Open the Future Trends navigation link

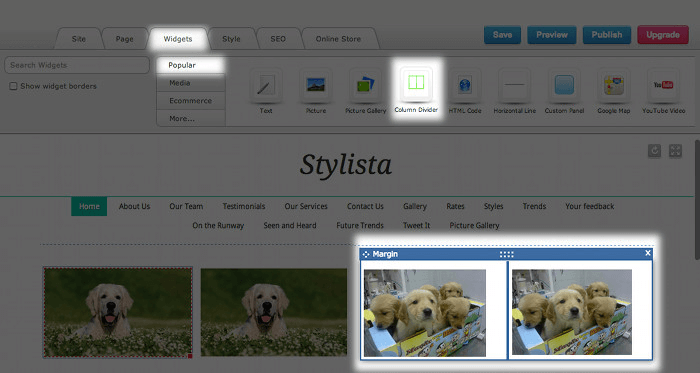(x=360, y=225)
